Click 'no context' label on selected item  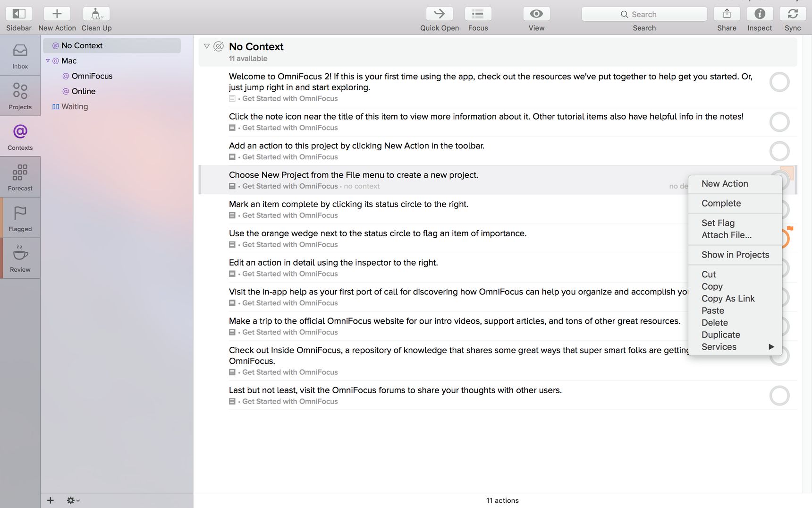click(362, 187)
